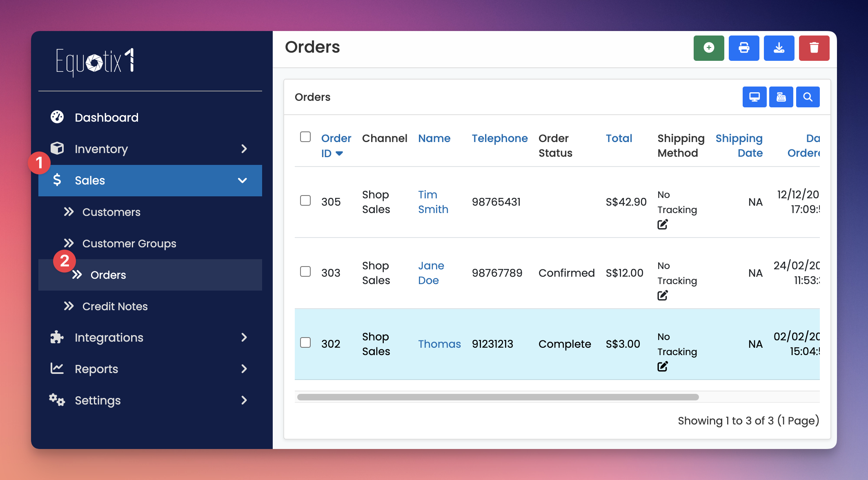Open customer Thomas link
The width and height of the screenshot is (868, 480).
(x=439, y=344)
